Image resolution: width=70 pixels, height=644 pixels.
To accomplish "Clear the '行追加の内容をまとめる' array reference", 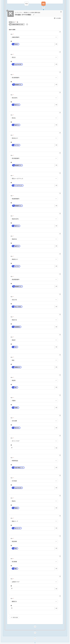I will click(x=27, y=24).
